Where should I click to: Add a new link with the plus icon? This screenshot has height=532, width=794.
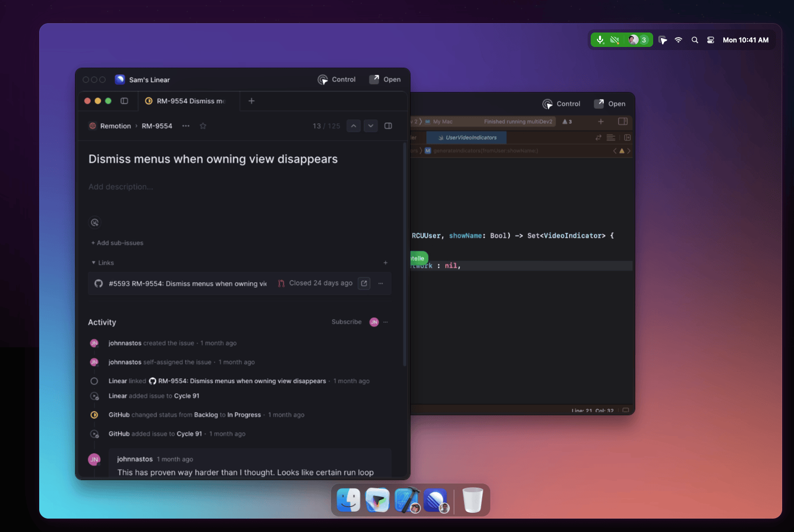[385, 263]
